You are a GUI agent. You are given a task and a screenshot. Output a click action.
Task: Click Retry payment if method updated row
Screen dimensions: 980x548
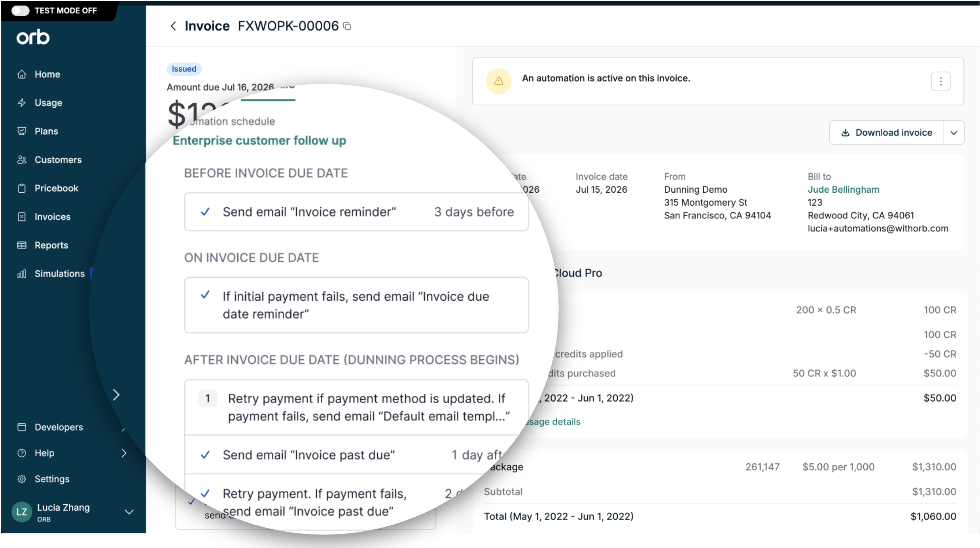356,408
